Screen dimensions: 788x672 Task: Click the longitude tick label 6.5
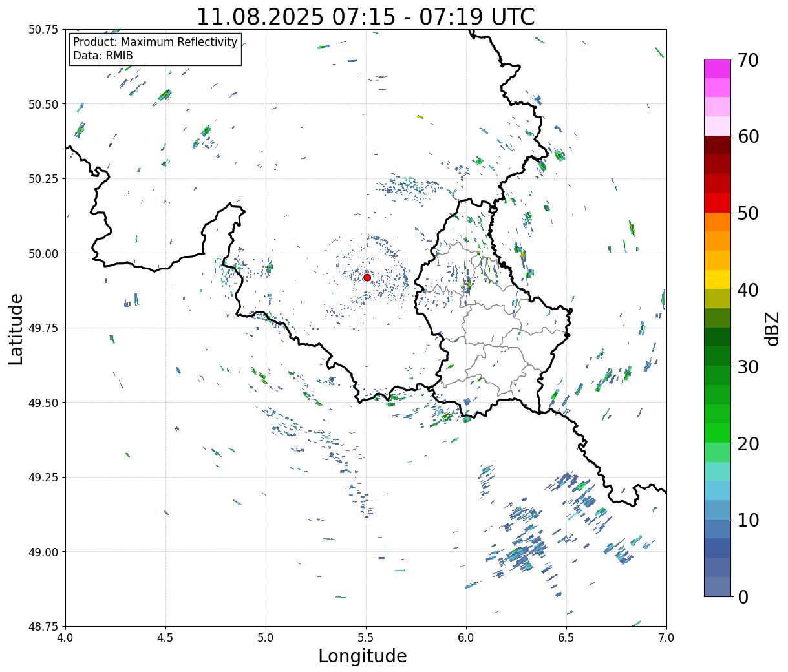click(x=566, y=638)
